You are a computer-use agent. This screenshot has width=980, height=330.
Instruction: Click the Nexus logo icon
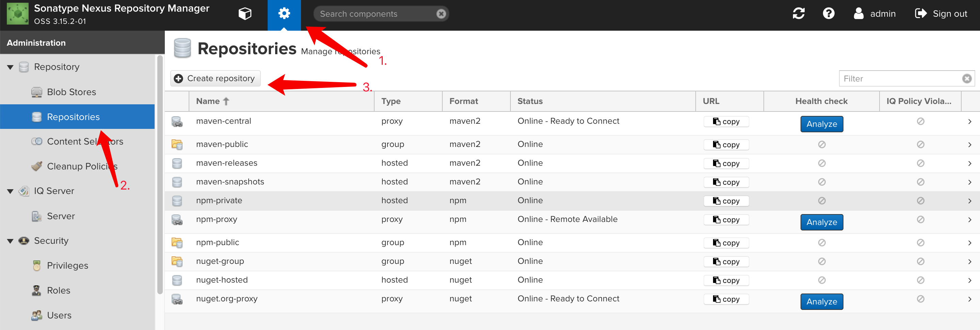pos(17,14)
